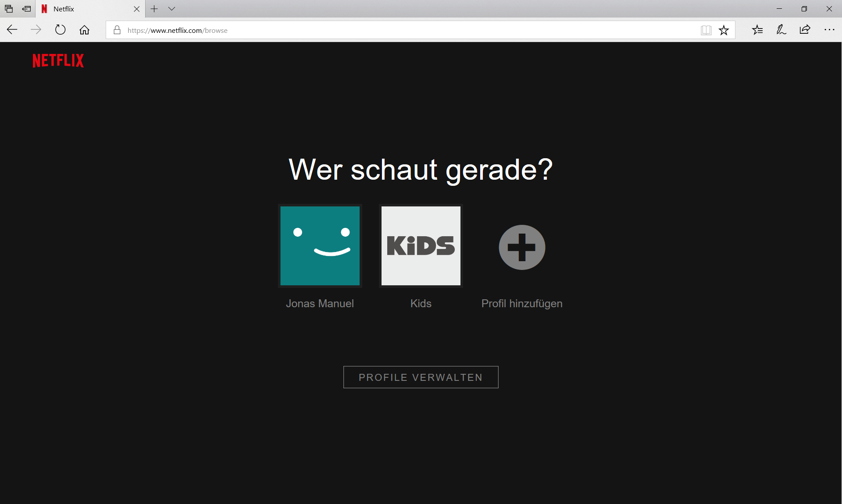Click the Netflix logo
This screenshot has width=842, height=504.
click(x=58, y=60)
